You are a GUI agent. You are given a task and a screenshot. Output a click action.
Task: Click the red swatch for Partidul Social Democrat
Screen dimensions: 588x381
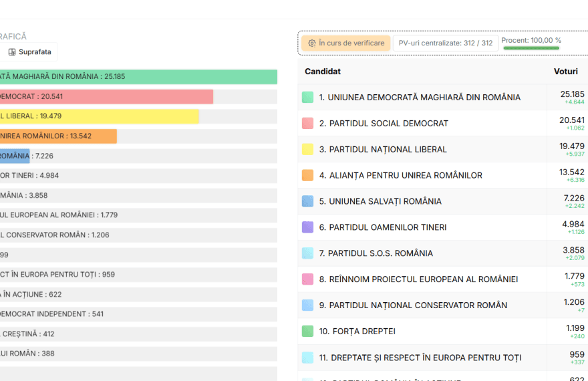tap(307, 124)
